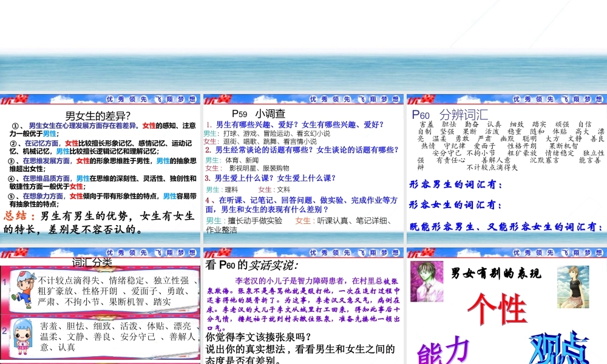Click point ⑤ 在想象力方面
Screen dimensions: 607x364
(103, 200)
